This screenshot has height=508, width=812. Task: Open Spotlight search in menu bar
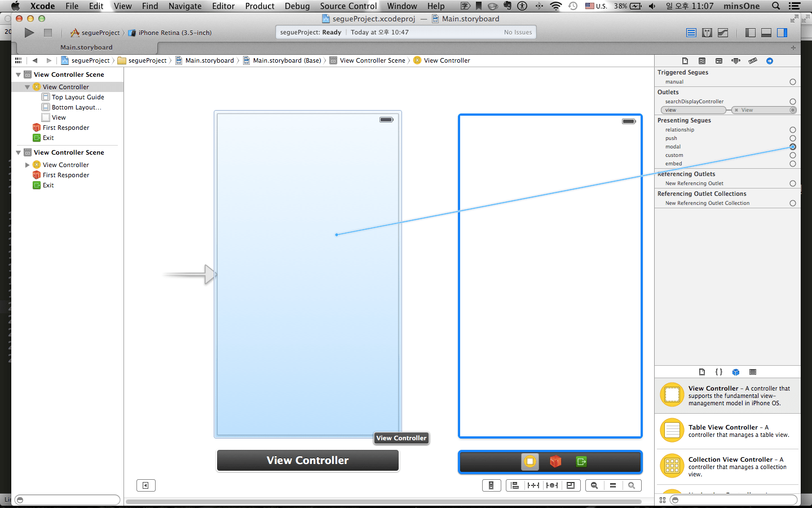(x=776, y=6)
